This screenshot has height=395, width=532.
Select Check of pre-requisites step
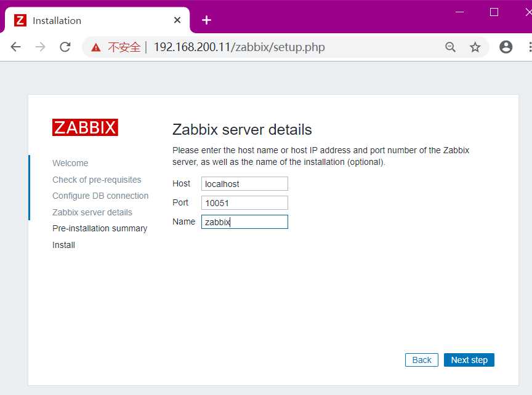point(97,180)
